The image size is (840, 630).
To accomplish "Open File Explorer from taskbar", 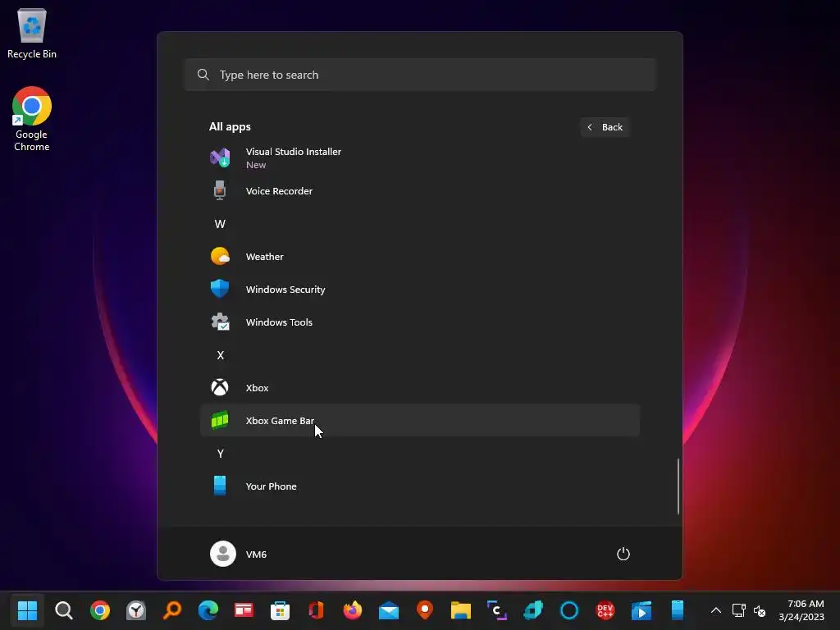I will click(461, 610).
